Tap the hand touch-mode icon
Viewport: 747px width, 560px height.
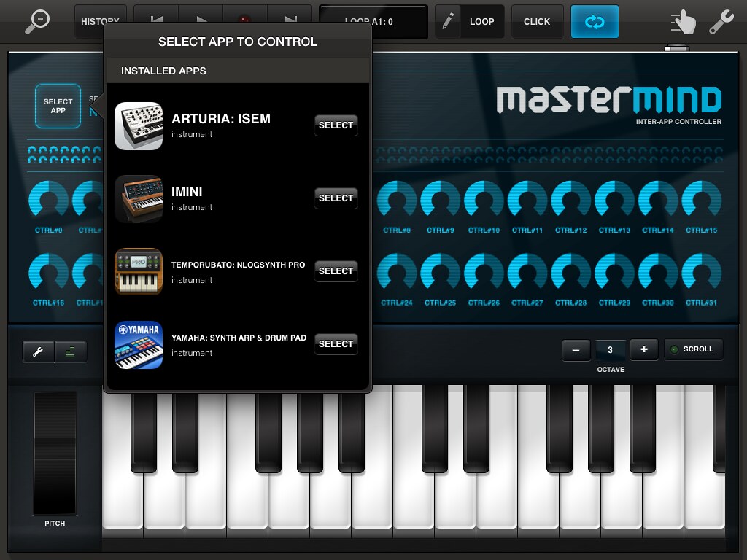click(683, 23)
